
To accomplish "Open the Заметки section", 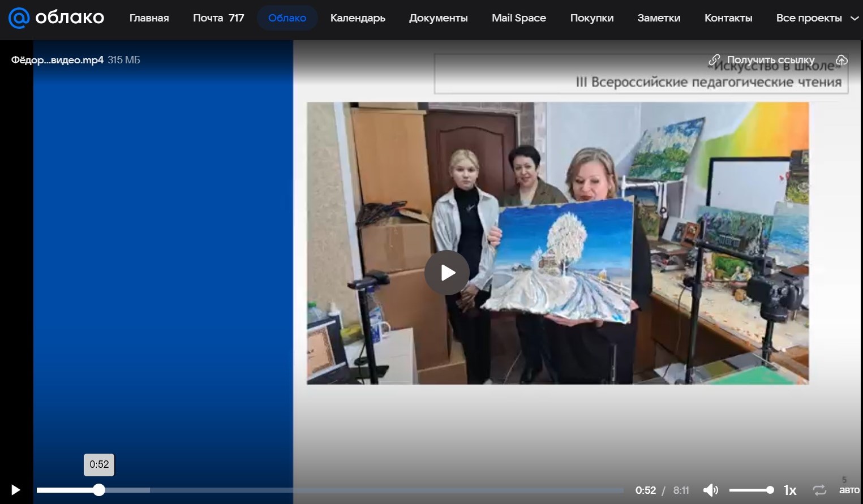I will pyautogui.click(x=659, y=18).
